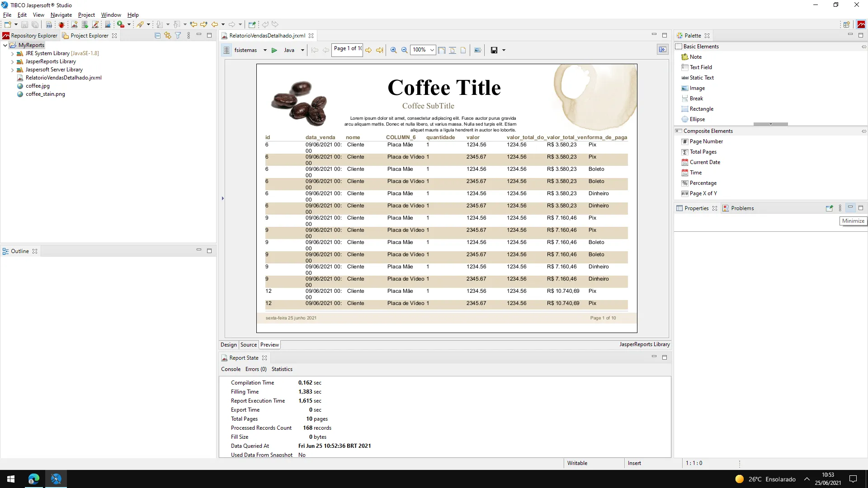The height and width of the screenshot is (488, 868).
Task: Zoom out of the report preview
Action: click(404, 50)
